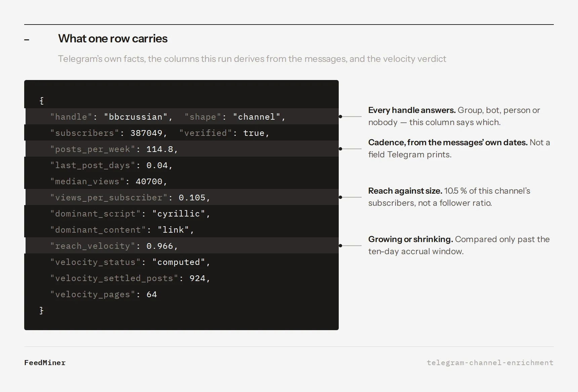Select the value 114.8
The width and height of the screenshot is (578, 392).
[160, 149]
